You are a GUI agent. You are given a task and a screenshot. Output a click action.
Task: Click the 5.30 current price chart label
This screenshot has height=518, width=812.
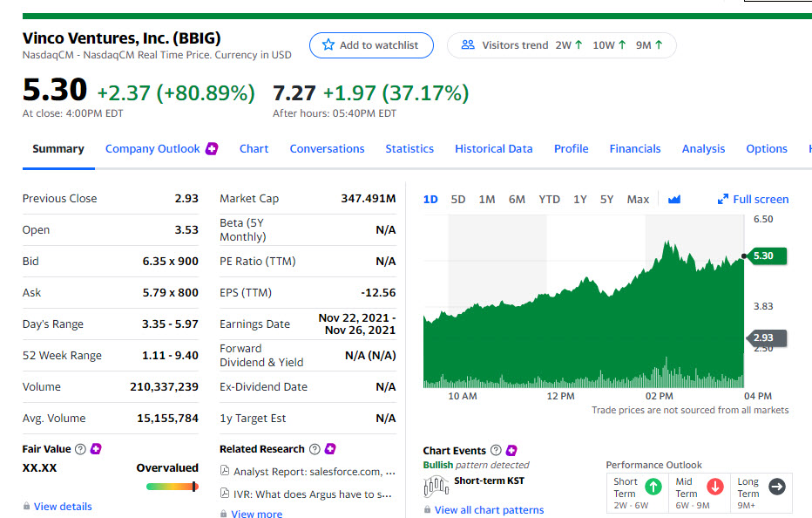(768, 256)
